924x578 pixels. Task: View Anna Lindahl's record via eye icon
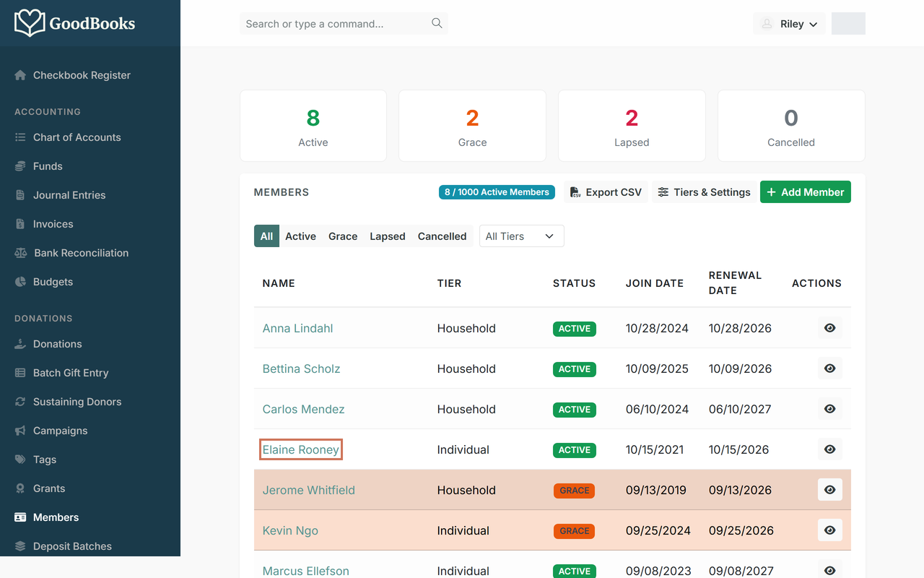point(830,328)
